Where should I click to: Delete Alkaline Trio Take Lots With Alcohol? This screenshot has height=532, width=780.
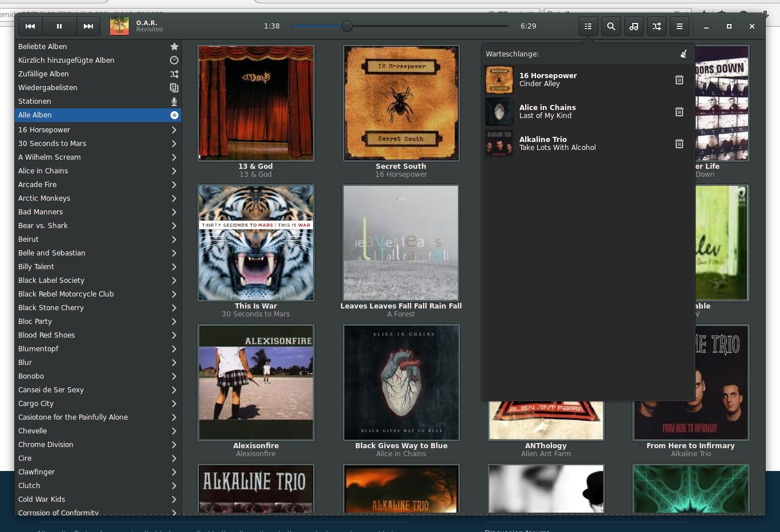point(679,144)
